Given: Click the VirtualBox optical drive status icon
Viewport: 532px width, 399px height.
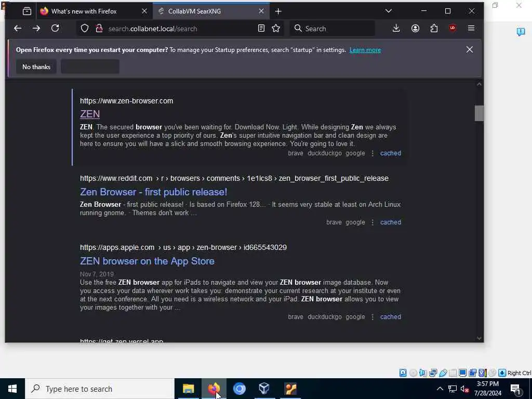Looking at the screenshot, I should tap(413, 373).
